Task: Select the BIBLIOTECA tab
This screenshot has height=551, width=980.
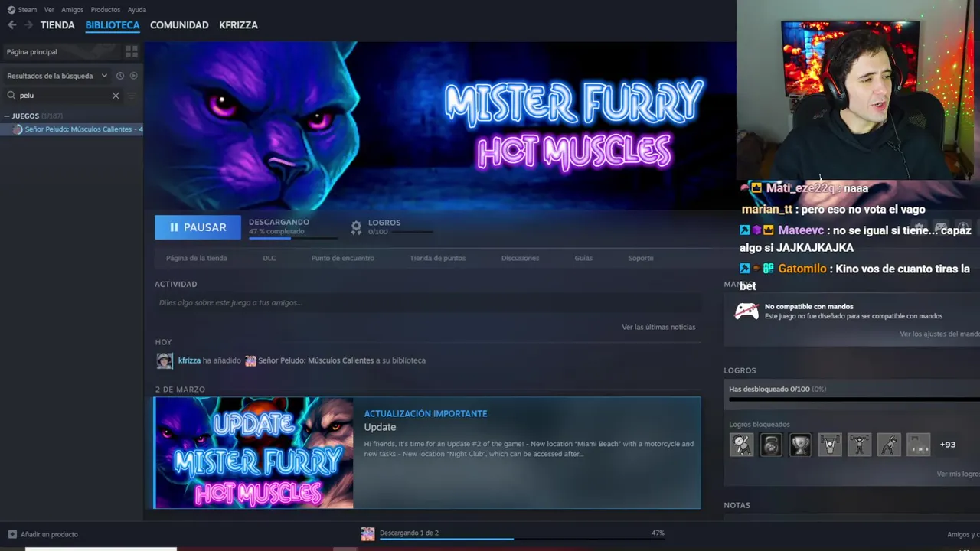Action: (x=113, y=25)
